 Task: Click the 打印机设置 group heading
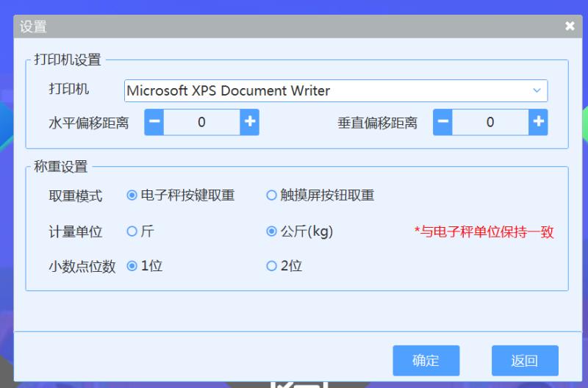[68, 60]
